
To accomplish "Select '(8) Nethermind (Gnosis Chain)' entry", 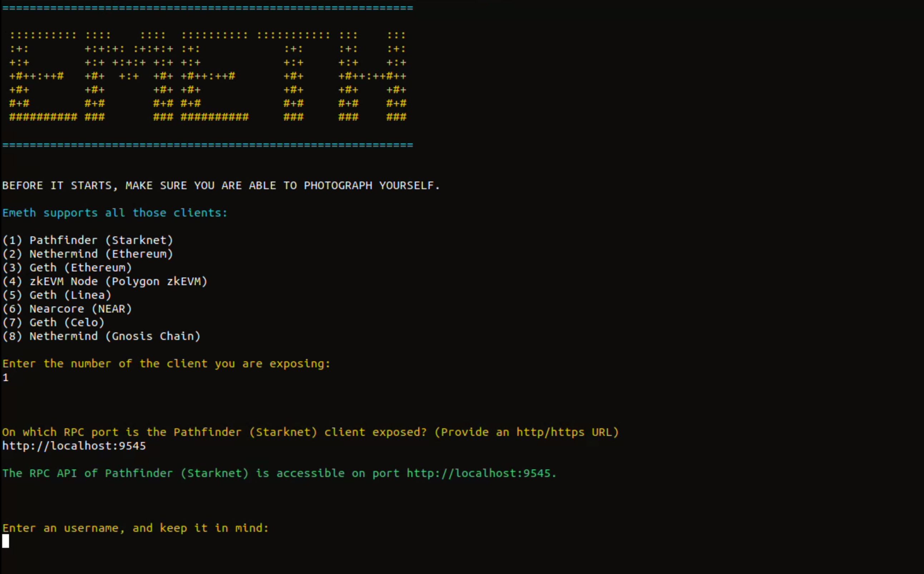I will point(102,336).
